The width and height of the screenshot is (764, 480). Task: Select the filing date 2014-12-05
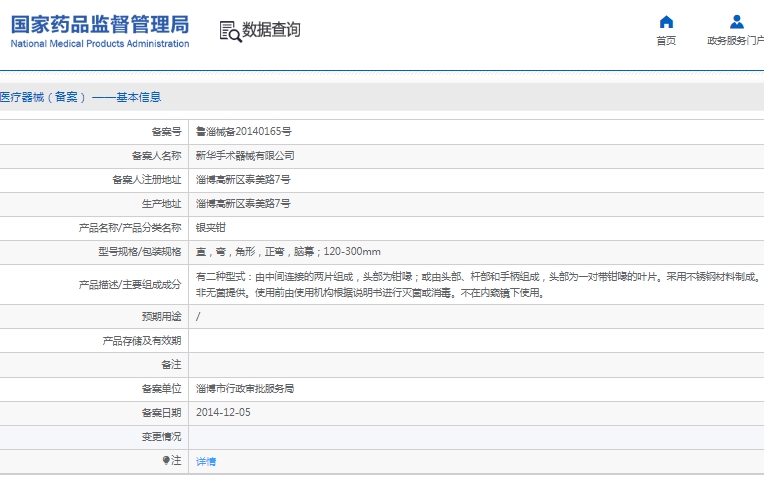[223, 412]
